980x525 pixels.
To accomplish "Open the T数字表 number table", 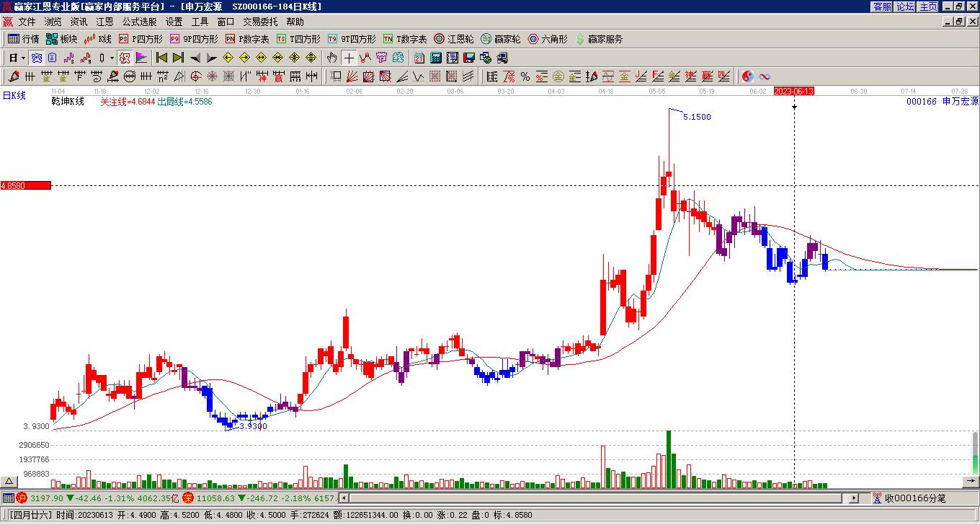I will point(405,39).
